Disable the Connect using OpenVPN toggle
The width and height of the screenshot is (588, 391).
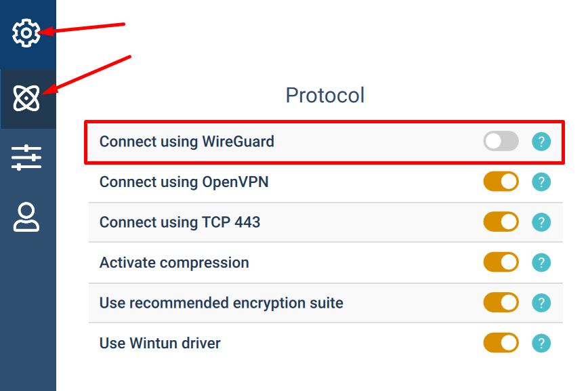click(501, 182)
